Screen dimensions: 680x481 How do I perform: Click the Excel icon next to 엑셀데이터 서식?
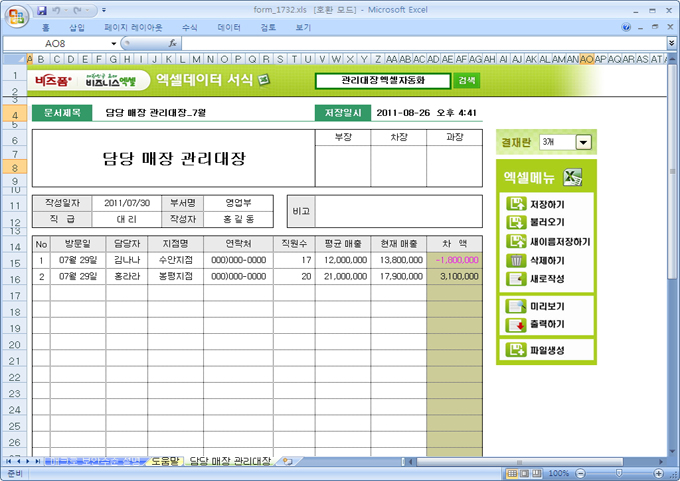[x=264, y=80]
